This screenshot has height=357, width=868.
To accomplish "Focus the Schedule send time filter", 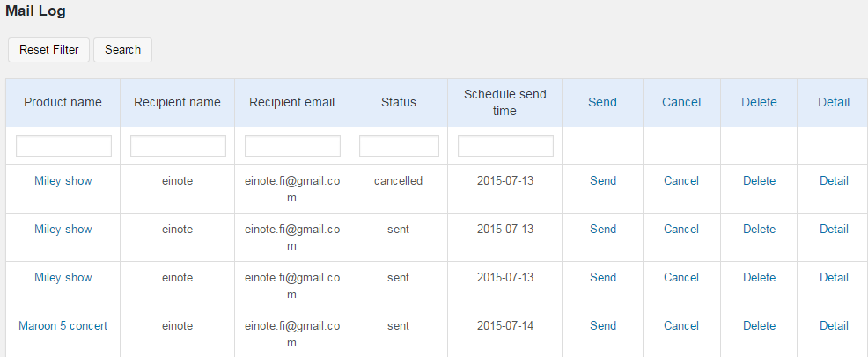I will (x=505, y=146).
